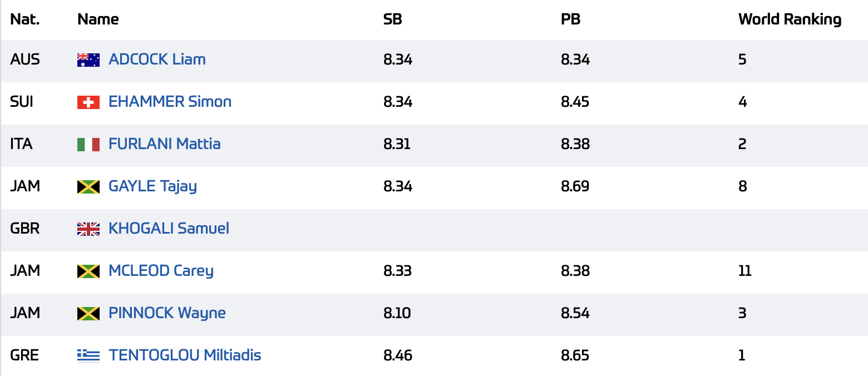Viewport: 868px width, 376px height.
Task: Click the Greek flag beside TENTOGLOU Miltiadis
Action: coord(88,356)
